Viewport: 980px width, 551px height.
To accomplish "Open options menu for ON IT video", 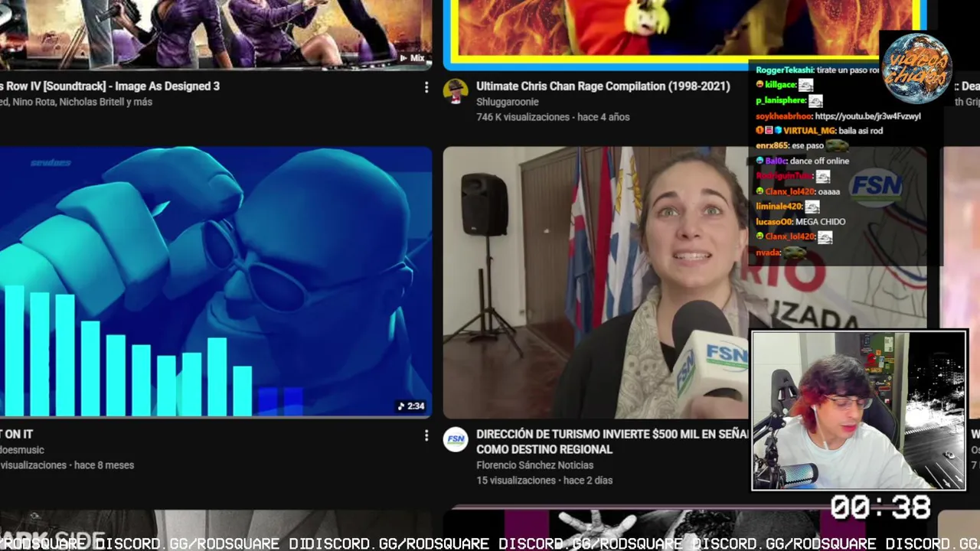I will (426, 435).
